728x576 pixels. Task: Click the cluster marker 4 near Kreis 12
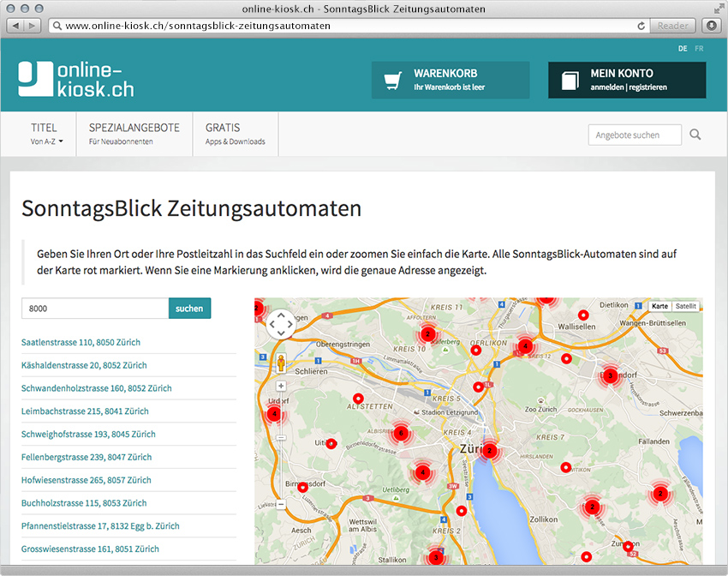click(526, 346)
